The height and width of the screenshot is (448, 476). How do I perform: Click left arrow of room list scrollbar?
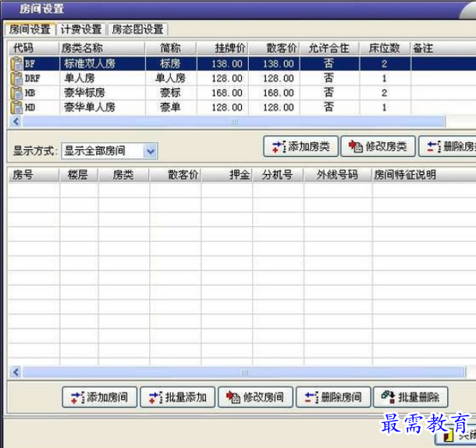[16, 372]
